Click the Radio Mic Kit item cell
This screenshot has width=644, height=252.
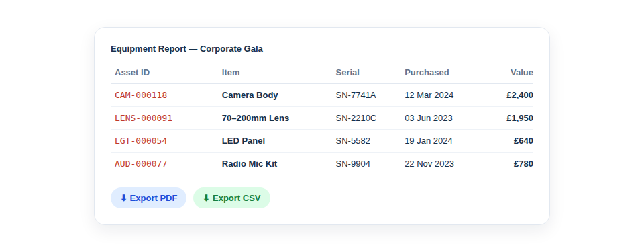tap(250, 164)
